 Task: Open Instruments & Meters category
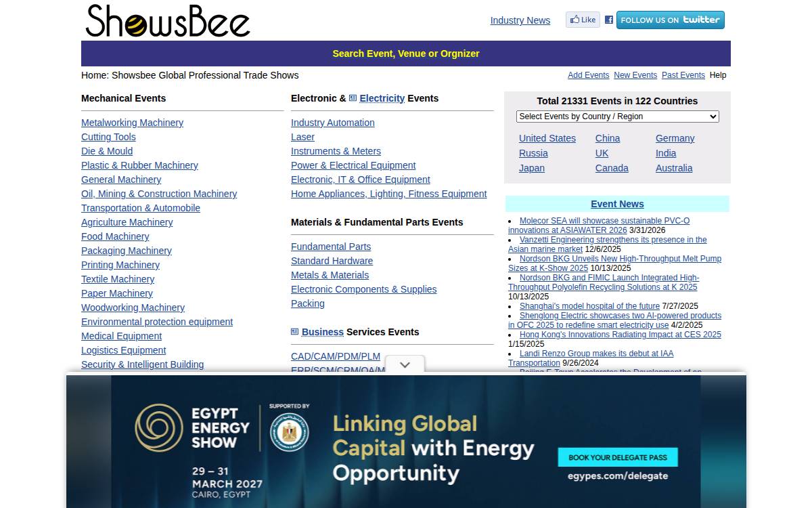(x=336, y=151)
